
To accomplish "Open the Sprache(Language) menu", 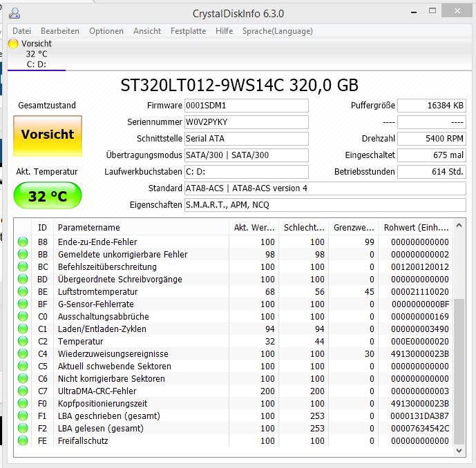I will point(278,31).
